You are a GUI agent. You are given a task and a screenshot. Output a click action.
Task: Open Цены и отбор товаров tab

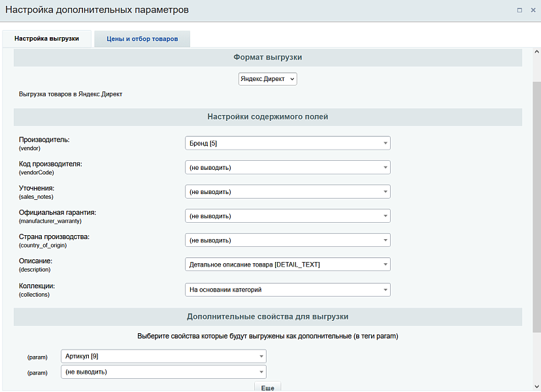[x=142, y=39]
